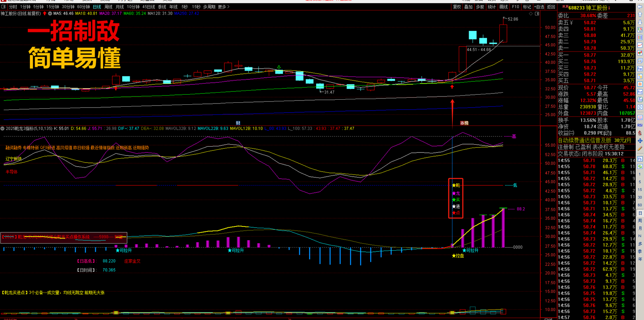Click the 688233 神工股份 stock title
This screenshot has height=320, width=644.
pyautogui.click(x=588, y=8)
